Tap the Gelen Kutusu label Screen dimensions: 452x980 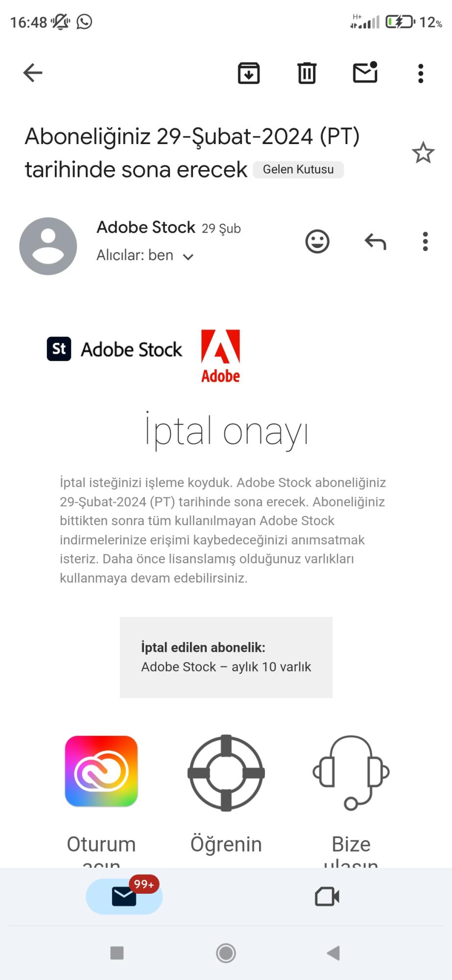pos(298,169)
